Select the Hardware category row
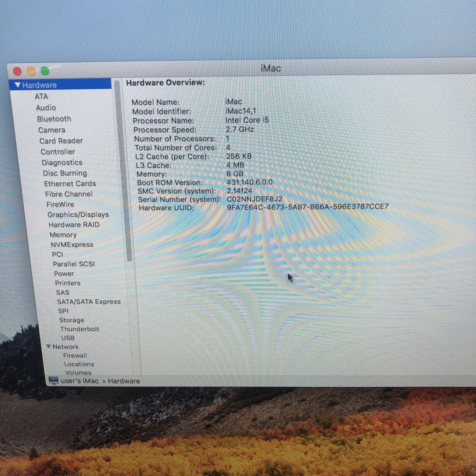 point(61,84)
